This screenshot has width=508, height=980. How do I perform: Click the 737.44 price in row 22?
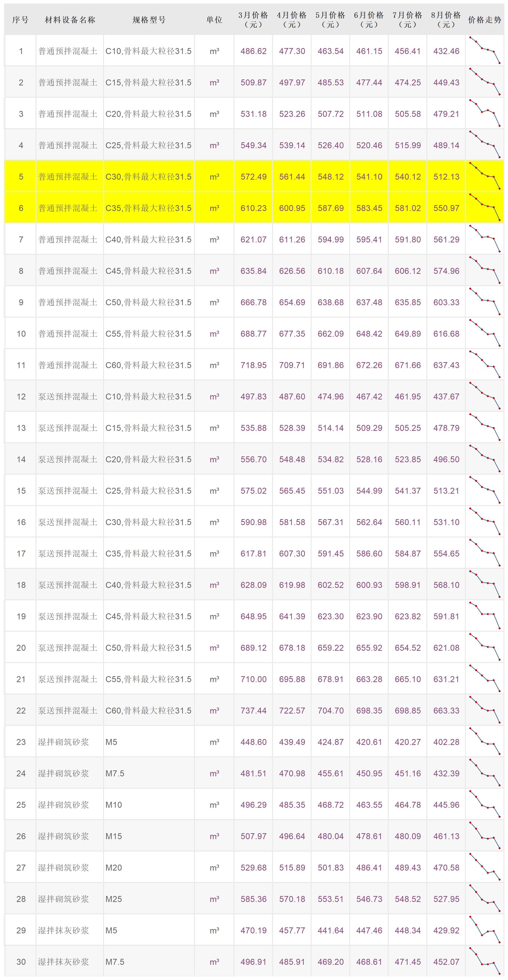[x=253, y=710]
